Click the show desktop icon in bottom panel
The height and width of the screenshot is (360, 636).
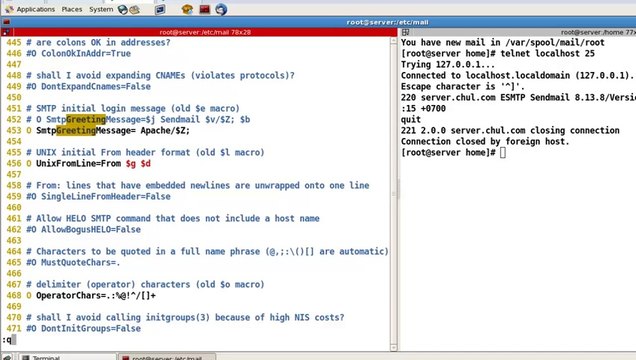click(7, 357)
